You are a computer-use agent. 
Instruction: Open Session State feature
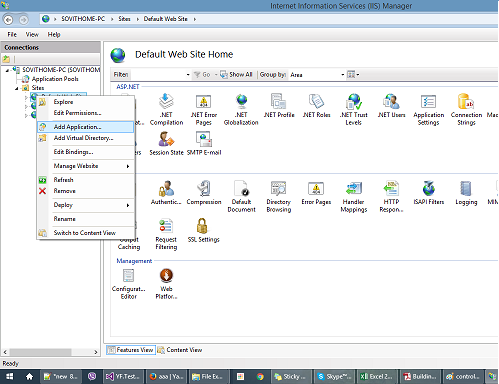166,143
